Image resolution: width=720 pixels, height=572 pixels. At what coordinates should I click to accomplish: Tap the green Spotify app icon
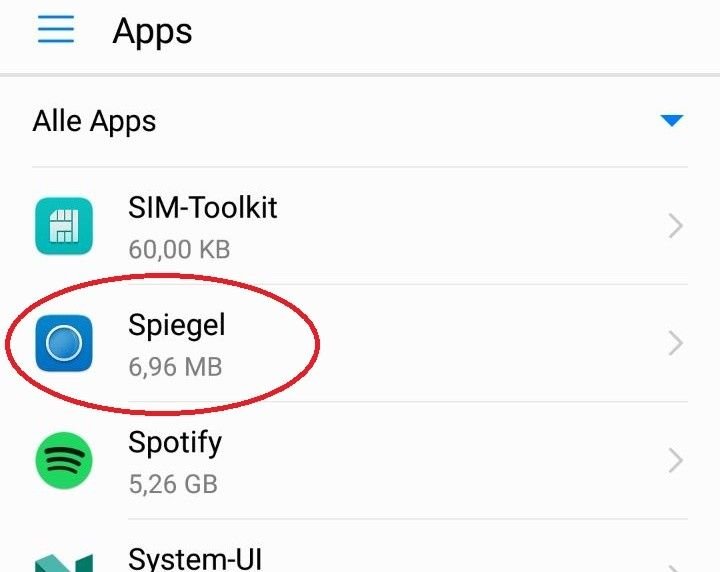tap(64, 461)
